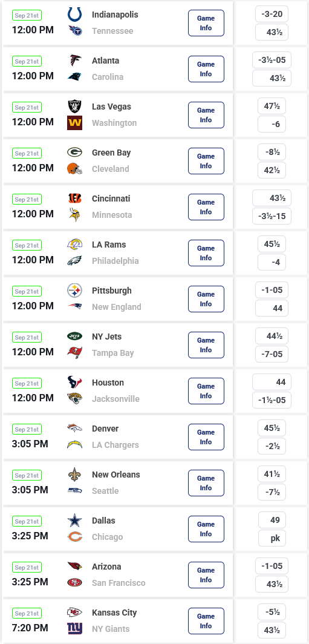
Task: Click the Dallas Cowboys star logo
Action: pos(75,521)
